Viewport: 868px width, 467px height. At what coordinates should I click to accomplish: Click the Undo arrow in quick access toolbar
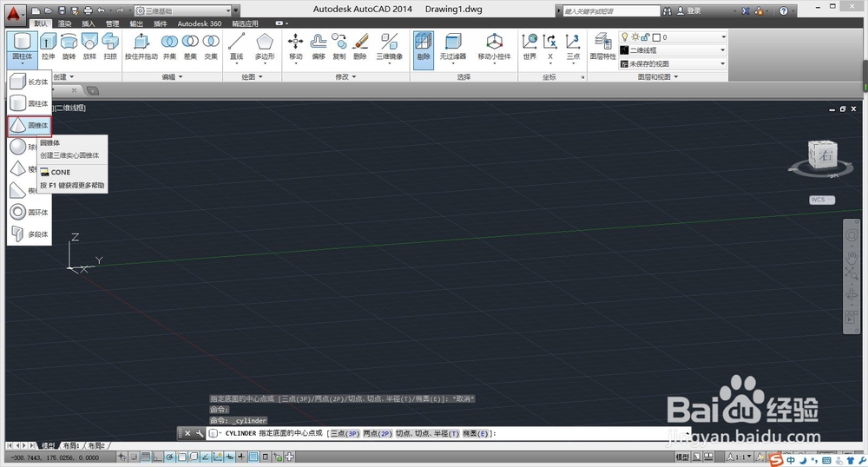coord(101,10)
